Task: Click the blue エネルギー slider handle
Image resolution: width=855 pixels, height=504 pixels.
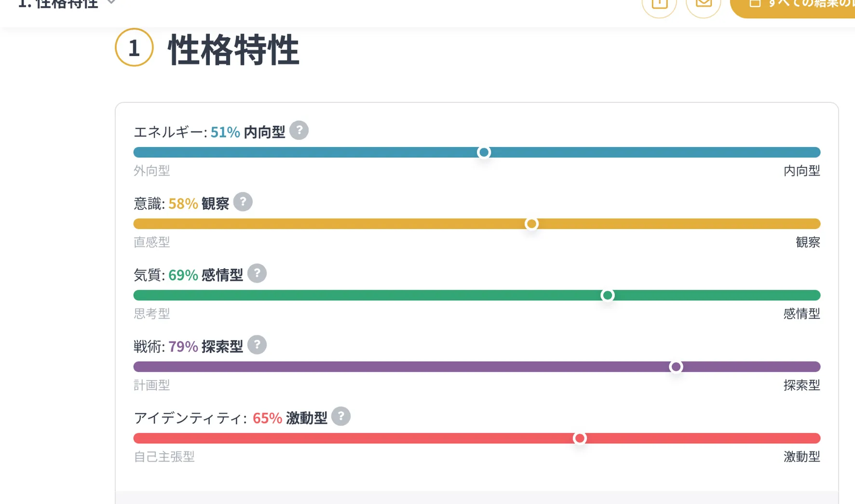Action: coord(484,152)
